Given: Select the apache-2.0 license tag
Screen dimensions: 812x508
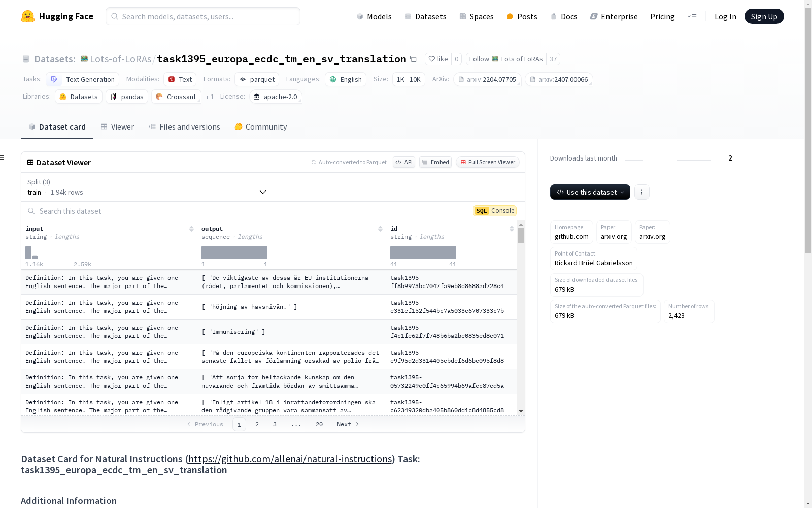Looking at the screenshot, I should point(276,97).
